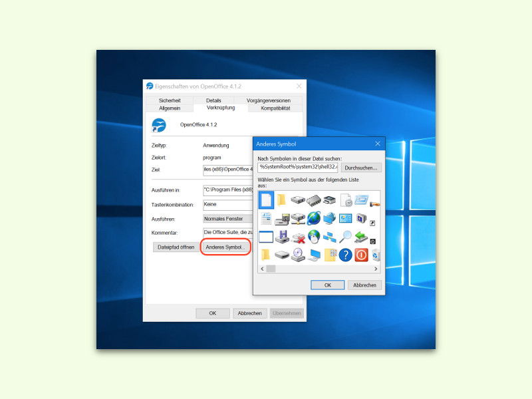Select the small shortcut arrow overlay icon
The image size is (532, 399).
pos(372,223)
